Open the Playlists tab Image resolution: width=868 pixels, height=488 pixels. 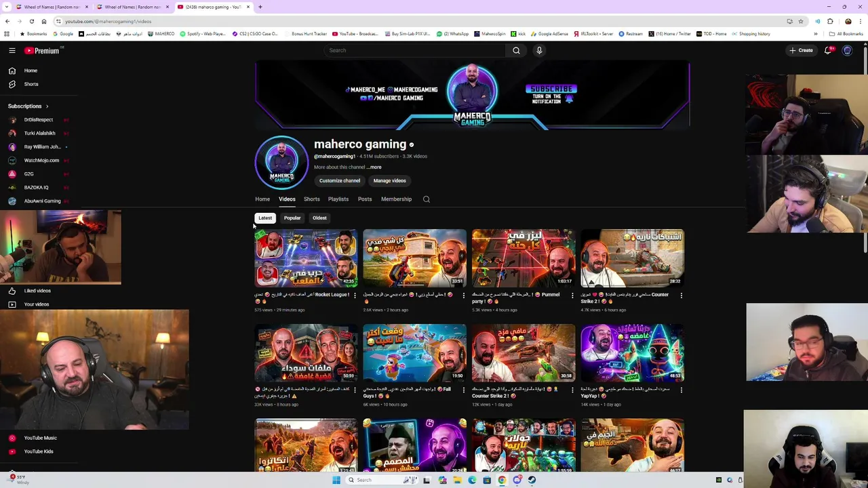pyautogui.click(x=338, y=199)
